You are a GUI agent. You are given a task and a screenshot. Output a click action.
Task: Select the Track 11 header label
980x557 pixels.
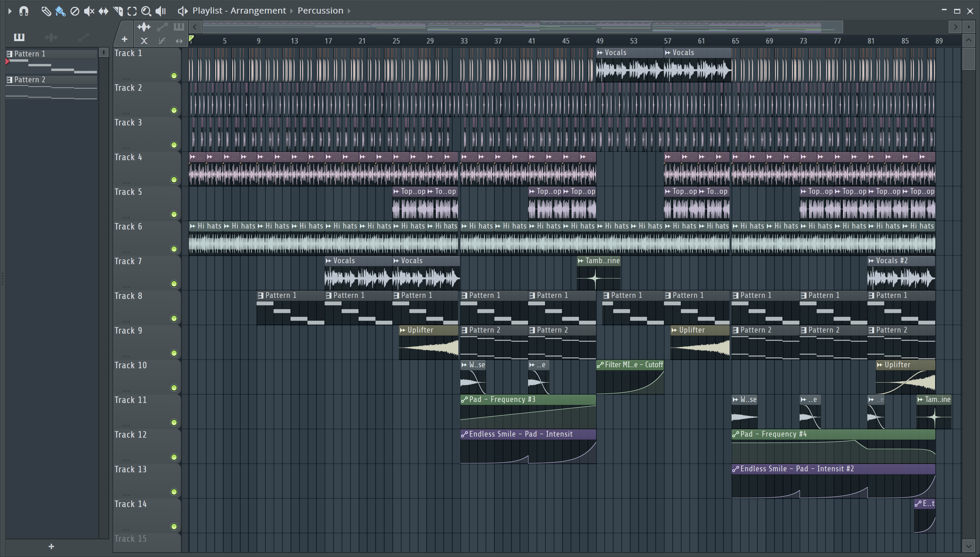[x=131, y=400]
